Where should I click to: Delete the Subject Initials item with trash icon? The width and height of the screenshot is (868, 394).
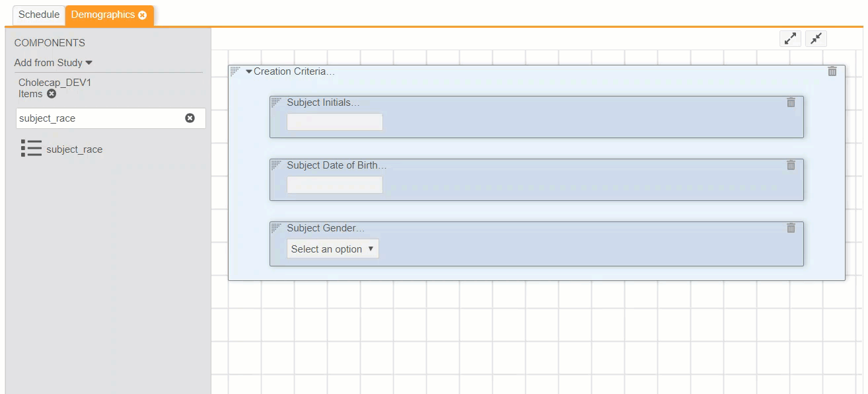[791, 102]
